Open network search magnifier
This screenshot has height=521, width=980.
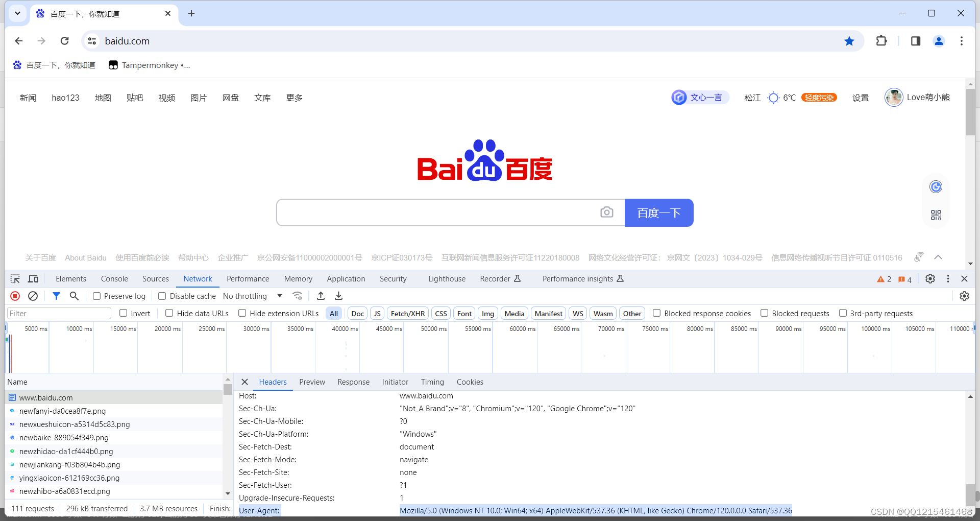(x=74, y=296)
